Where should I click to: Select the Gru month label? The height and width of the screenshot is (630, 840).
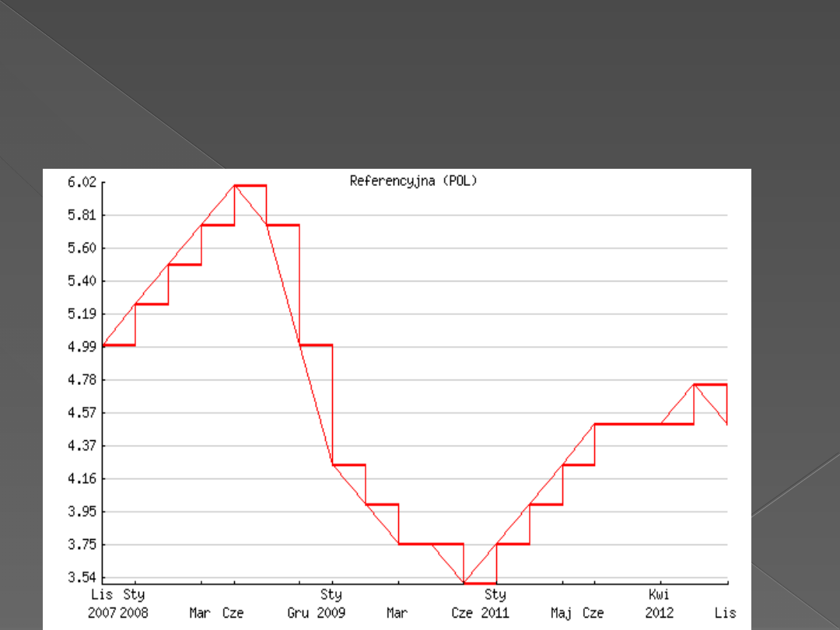(x=298, y=613)
